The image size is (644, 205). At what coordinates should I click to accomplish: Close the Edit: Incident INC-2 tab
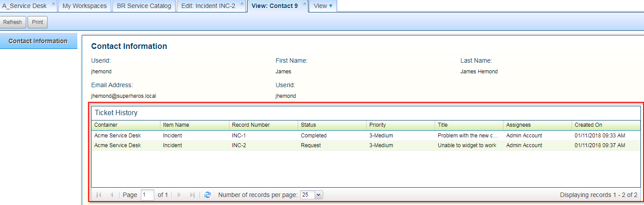pos(242,3)
